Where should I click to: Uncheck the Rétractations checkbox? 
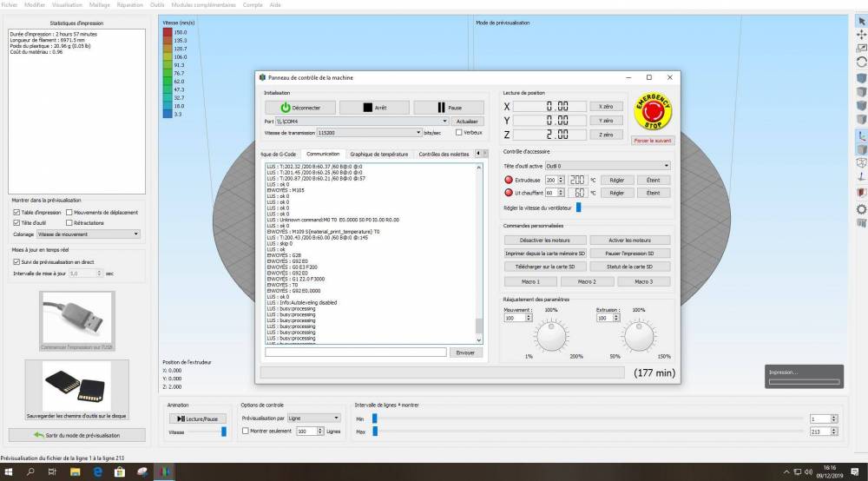pos(69,222)
